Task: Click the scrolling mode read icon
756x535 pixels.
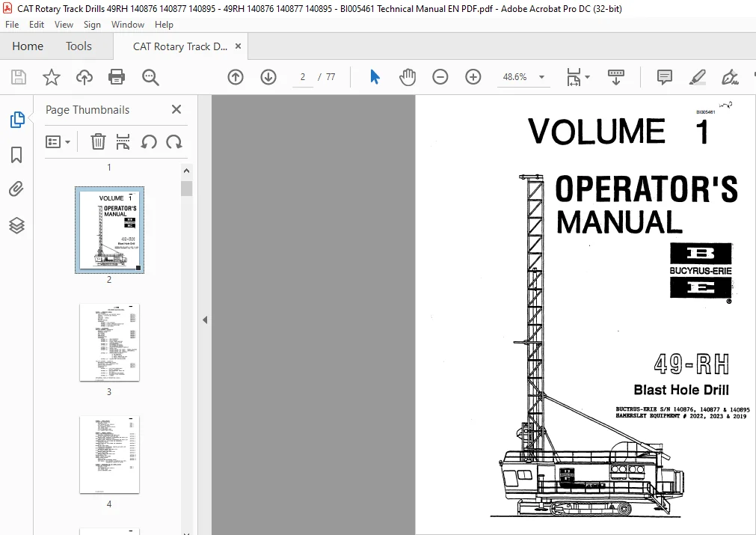Action: coord(615,77)
